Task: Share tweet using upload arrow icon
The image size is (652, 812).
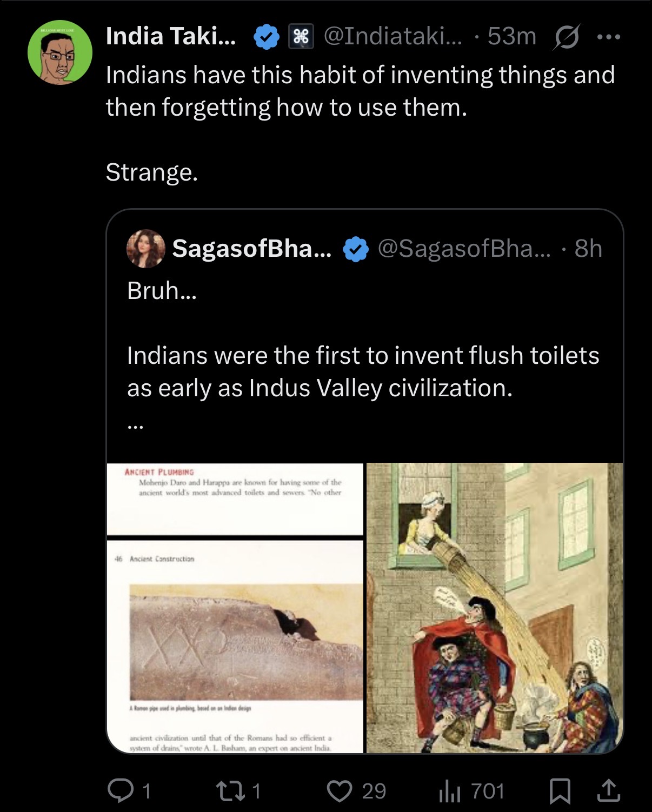Action: coord(608,791)
